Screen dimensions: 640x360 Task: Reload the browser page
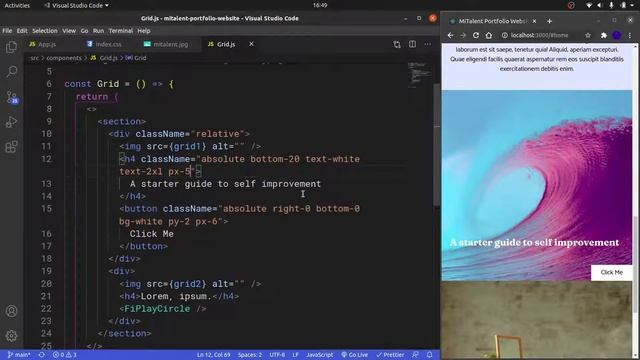(476, 36)
